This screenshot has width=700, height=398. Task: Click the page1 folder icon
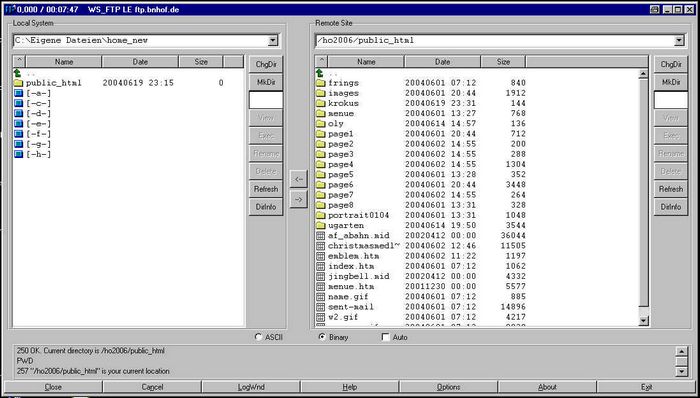coord(321,134)
